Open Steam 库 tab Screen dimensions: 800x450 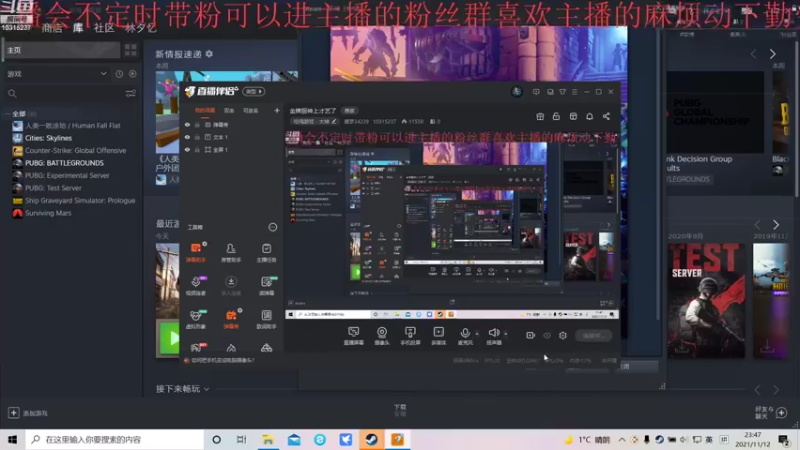pyautogui.click(x=78, y=28)
